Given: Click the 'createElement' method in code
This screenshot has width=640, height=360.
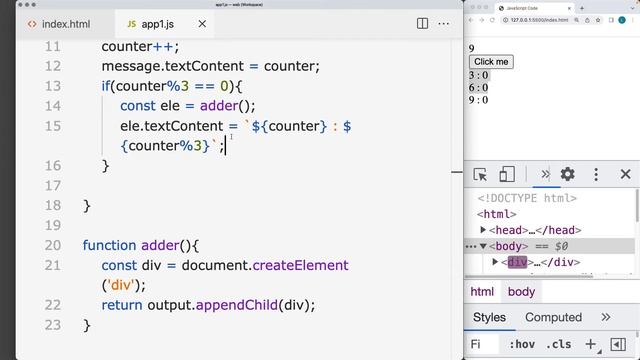Looking at the screenshot, I should coord(300,265).
